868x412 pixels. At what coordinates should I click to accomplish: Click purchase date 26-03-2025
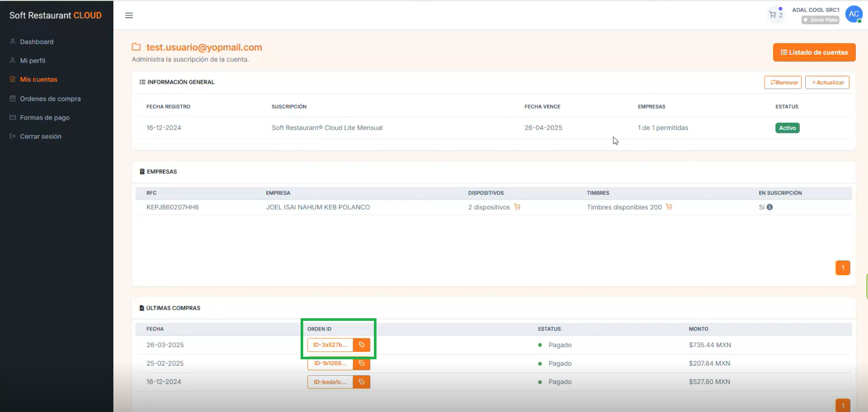[x=165, y=345]
